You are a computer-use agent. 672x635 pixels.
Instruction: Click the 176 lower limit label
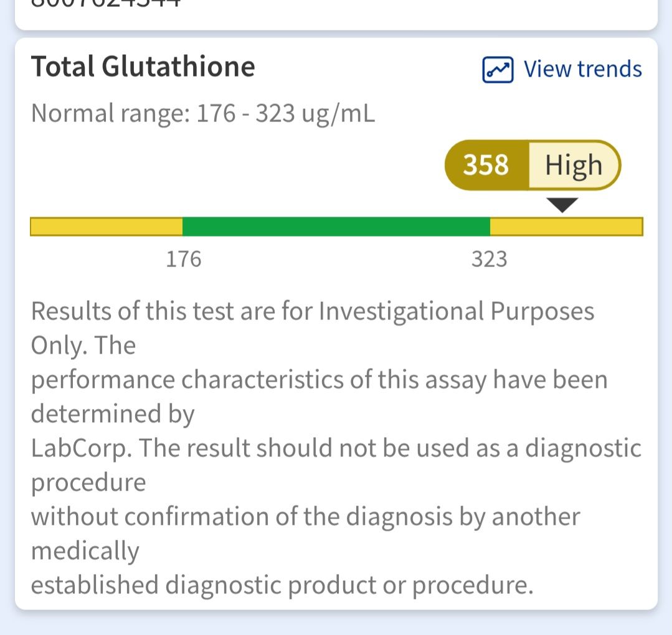click(x=184, y=259)
